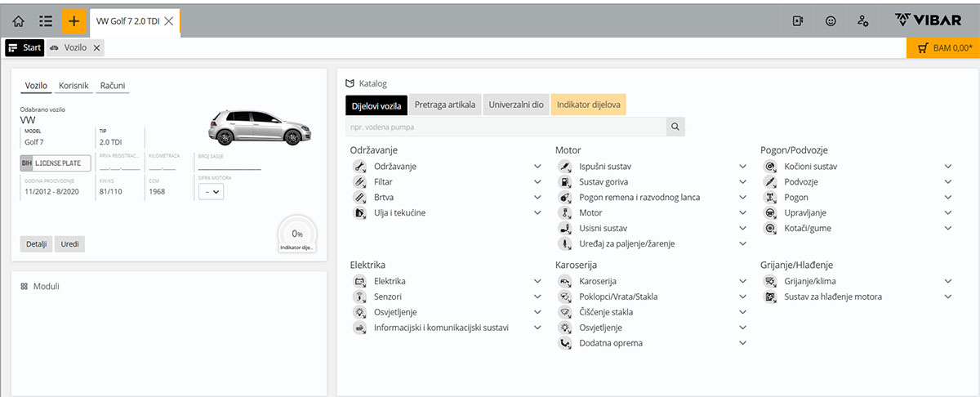Click the Uredi button
This screenshot has width=980, height=397.
coord(69,243)
